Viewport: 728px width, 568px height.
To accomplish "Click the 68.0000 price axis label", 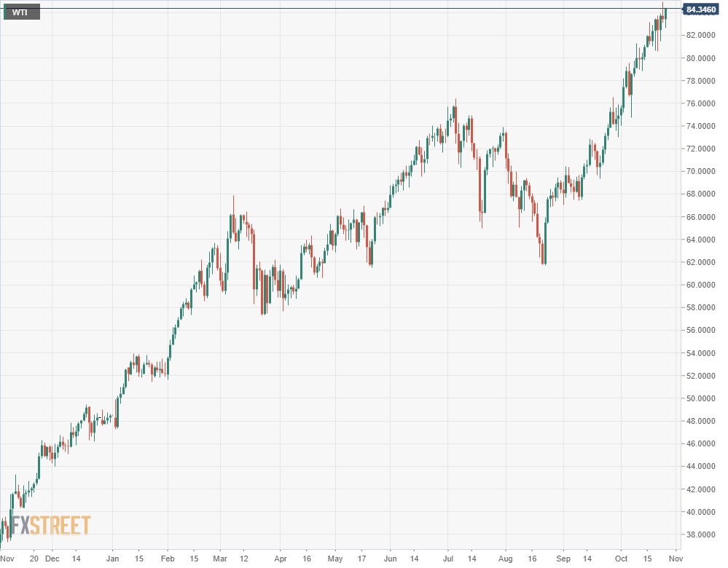I will pyautogui.click(x=700, y=194).
